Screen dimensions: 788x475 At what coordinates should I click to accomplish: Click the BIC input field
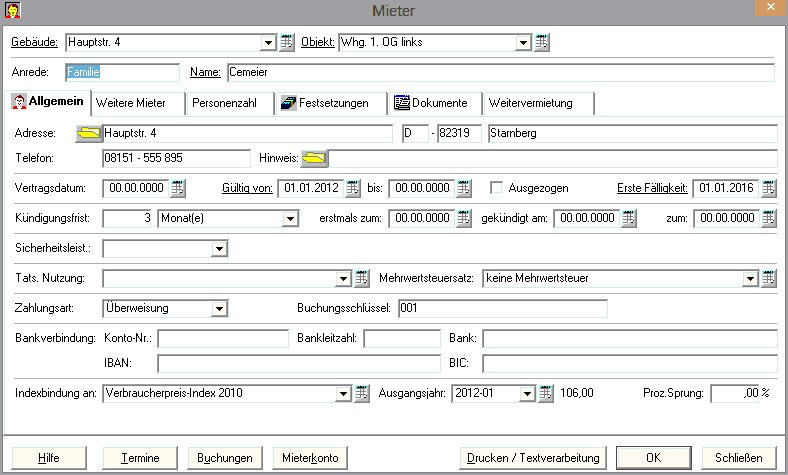(x=630, y=363)
